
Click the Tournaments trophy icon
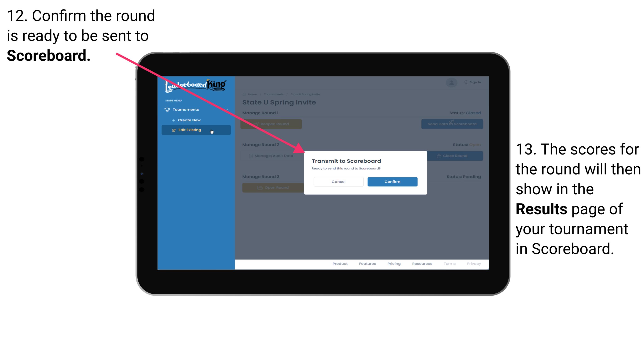(166, 109)
